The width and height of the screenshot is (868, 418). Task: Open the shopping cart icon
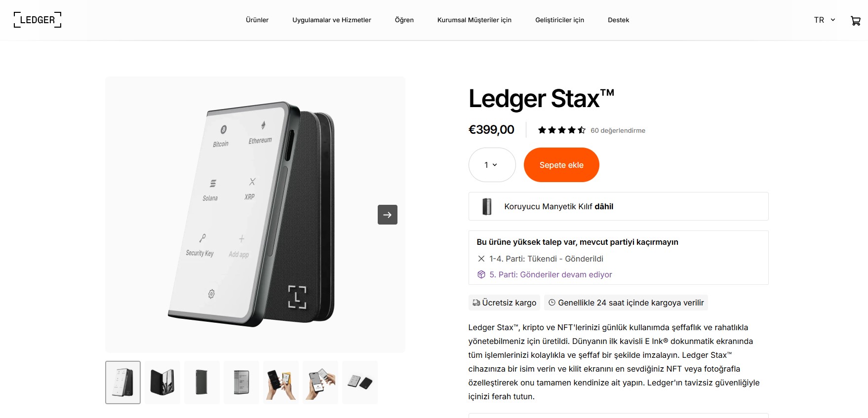coord(856,20)
